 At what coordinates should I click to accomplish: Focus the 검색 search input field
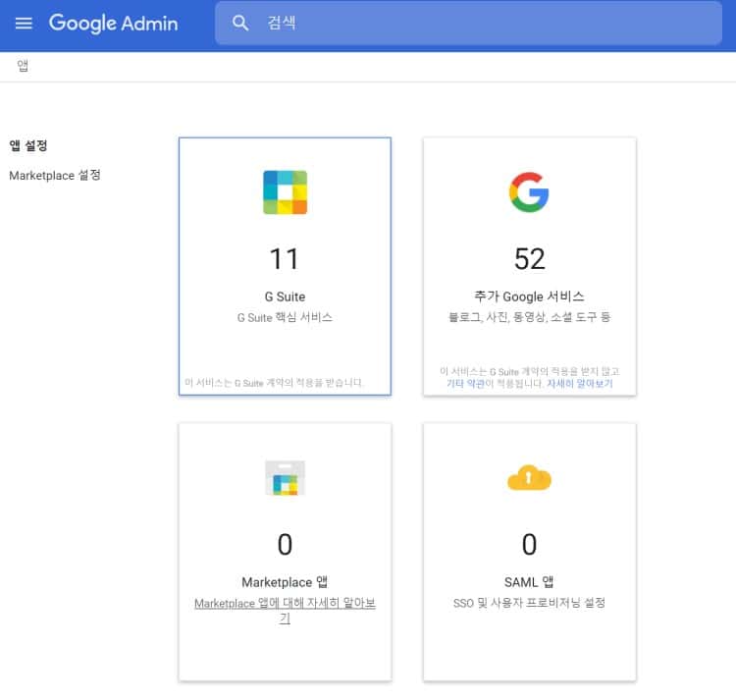coord(491,23)
